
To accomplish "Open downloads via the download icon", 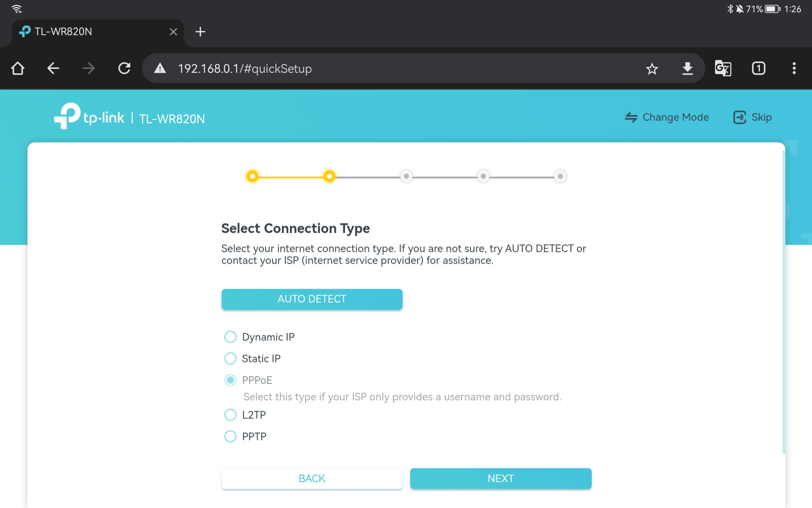I will tap(687, 68).
